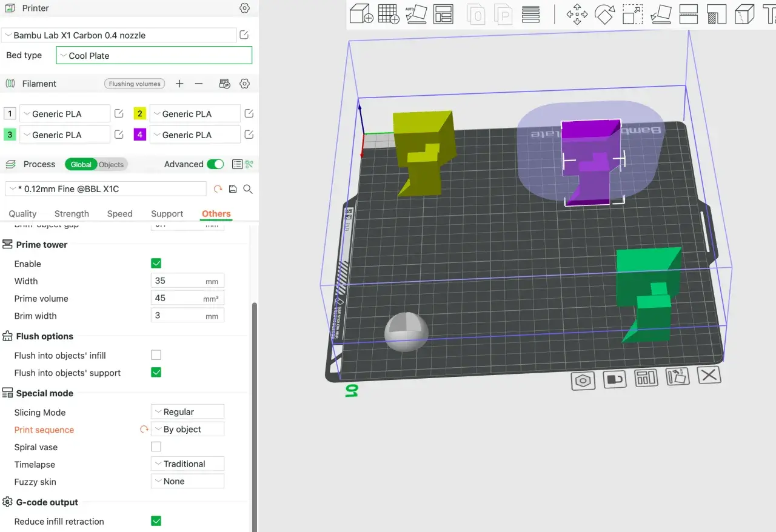Remove the plate with the X icon
This screenshot has height=532, width=776.
[709, 374]
